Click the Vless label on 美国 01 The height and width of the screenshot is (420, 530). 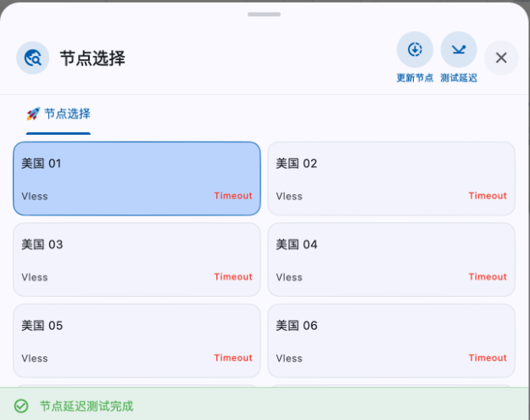point(35,197)
